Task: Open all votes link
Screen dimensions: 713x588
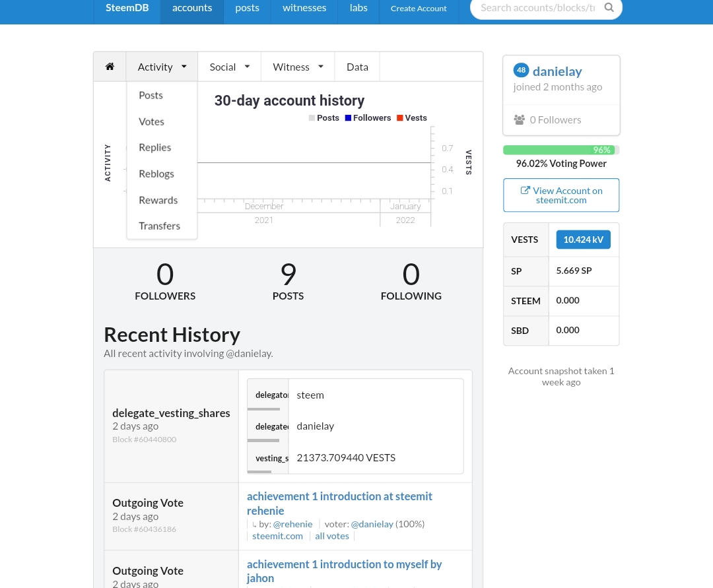Action: (x=332, y=537)
